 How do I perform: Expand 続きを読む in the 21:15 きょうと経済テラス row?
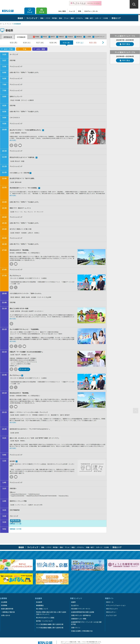[13, 341]
